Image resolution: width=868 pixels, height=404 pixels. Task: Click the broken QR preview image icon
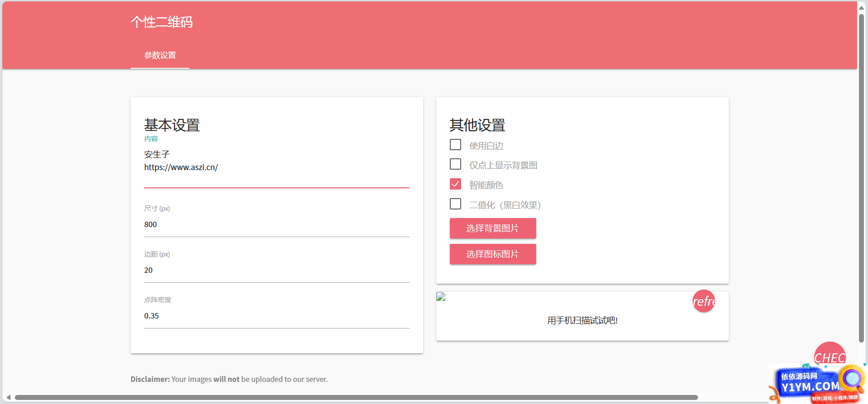[441, 297]
